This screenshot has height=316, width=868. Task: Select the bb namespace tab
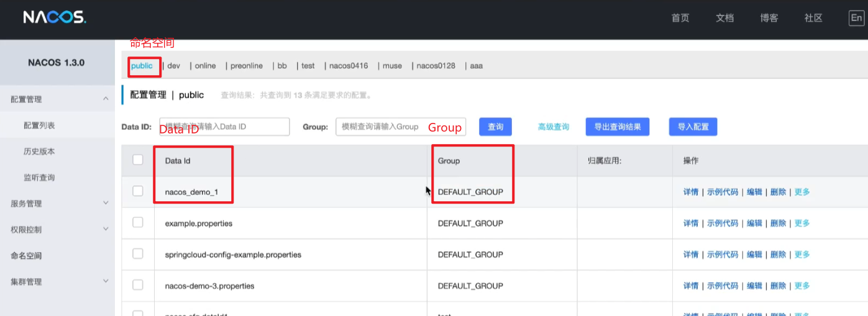[x=282, y=66]
